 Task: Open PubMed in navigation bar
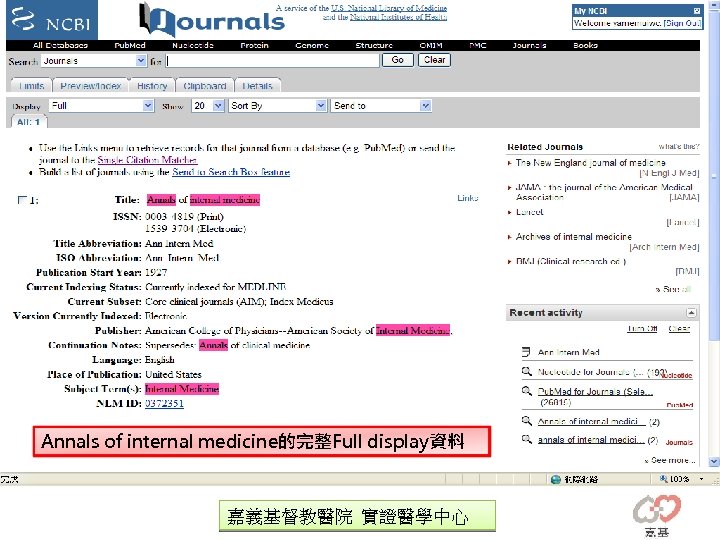(x=130, y=45)
